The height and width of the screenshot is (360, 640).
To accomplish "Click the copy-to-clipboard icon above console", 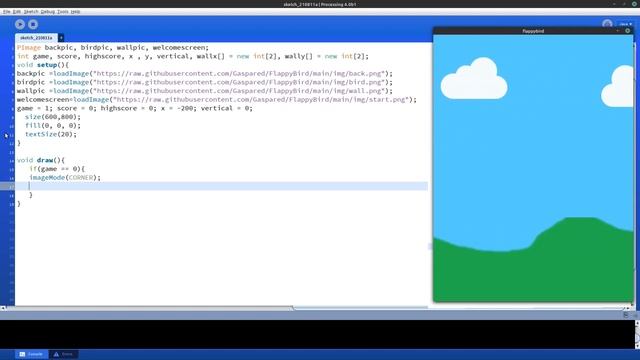I will coord(626,315).
